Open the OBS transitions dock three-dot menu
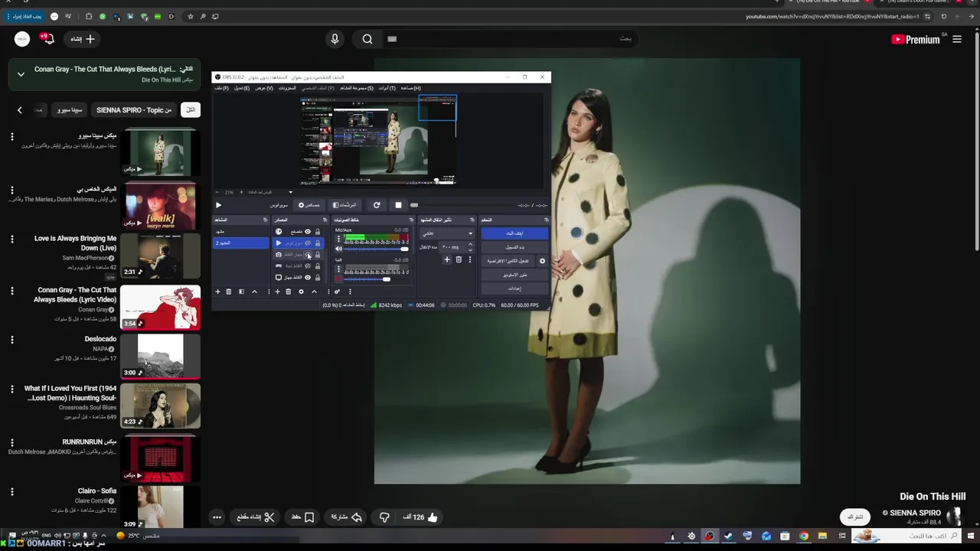The height and width of the screenshot is (551, 980). point(470,259)
